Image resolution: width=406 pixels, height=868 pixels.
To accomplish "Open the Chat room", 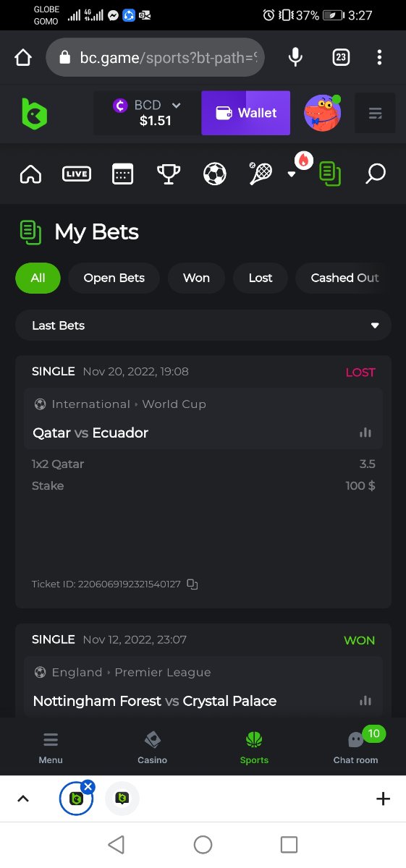I will 355,747.
